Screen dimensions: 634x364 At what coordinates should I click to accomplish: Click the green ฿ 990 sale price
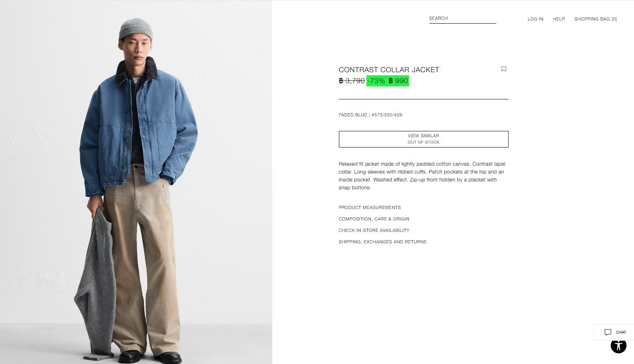click(398, 81)
